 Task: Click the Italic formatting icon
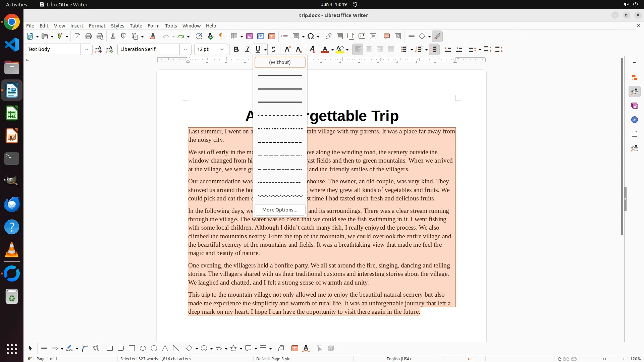tap(247, 49)
